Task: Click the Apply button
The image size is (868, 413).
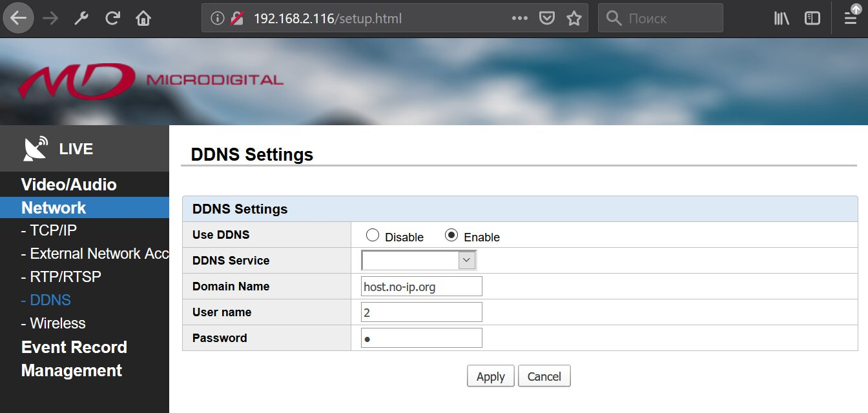Action: click(x=491, y=376)
